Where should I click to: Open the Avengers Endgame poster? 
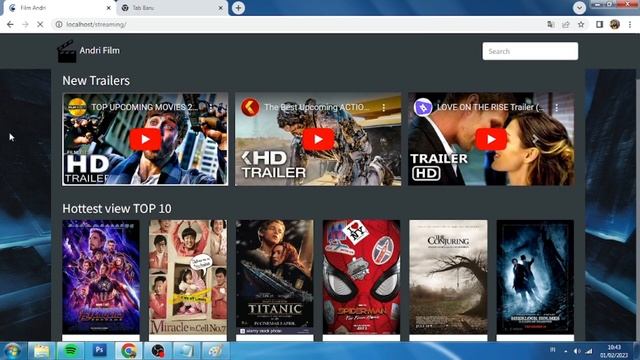coord(101,277)
